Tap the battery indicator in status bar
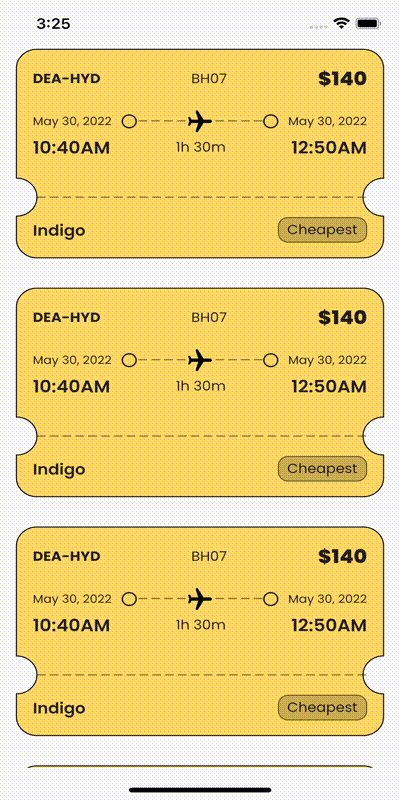The image size is (400, 800). point(366,23)
